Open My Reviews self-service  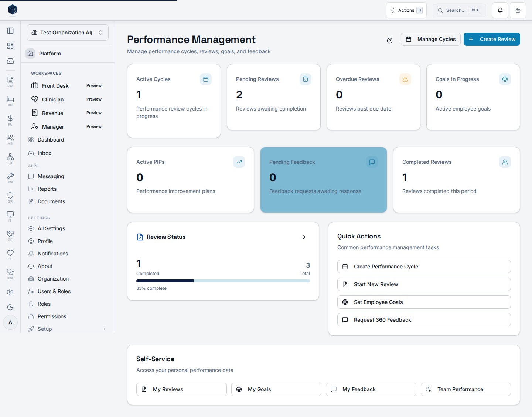click(x=181, y=389)
